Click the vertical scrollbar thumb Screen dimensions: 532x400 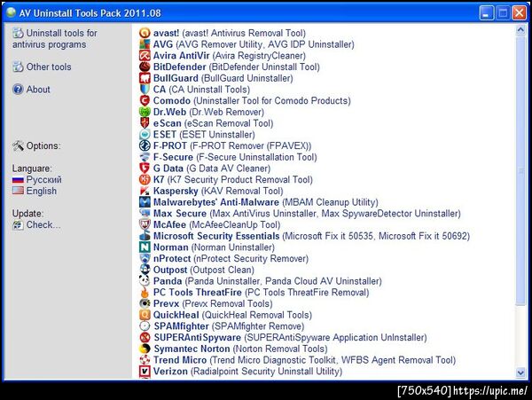[x=520, y=170]
